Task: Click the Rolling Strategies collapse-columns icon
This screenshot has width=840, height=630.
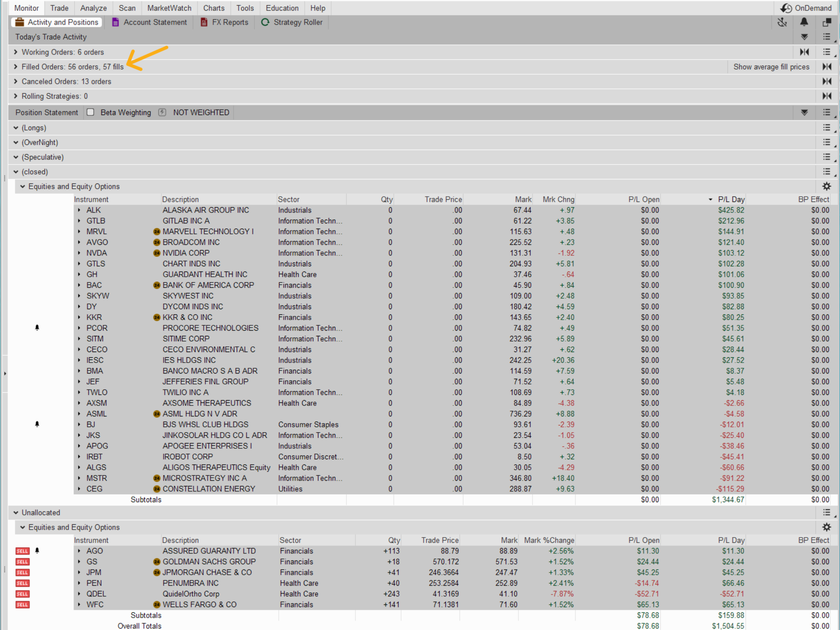Action: [x=827, y=96]
